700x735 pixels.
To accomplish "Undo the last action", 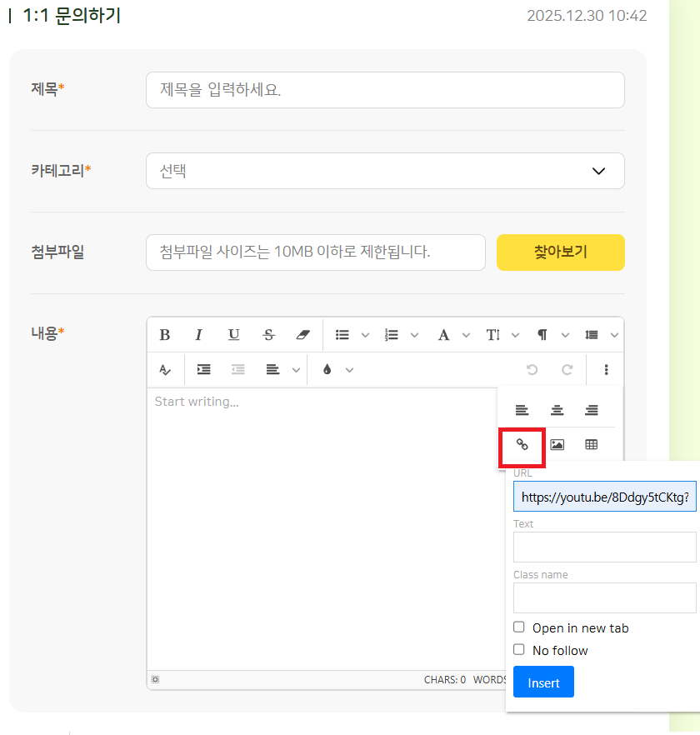I will (532, 370).
